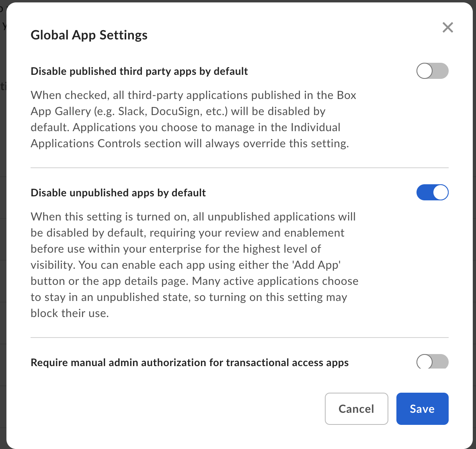
Task: Click the Cancel button
Action: click(356, 409)
